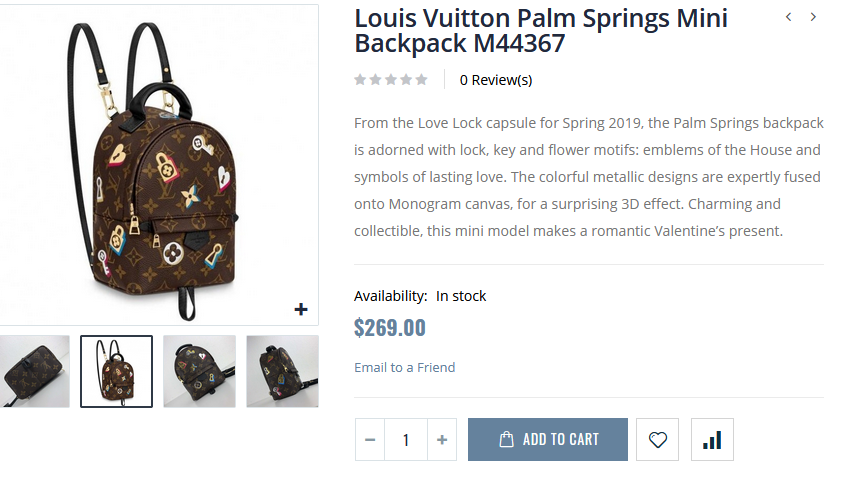The height and width of the screenshot is (479, 848).
Task: Select third thumbnail showing backpack front
Action: pos(199,371)
